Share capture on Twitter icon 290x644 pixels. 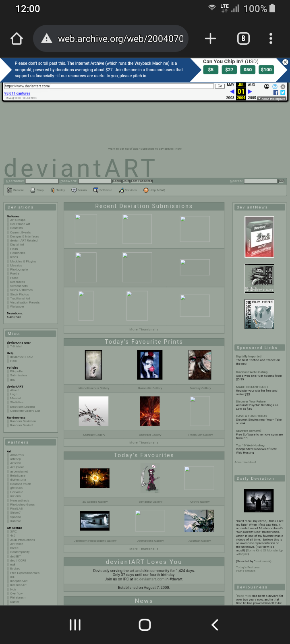pos(283,93)
